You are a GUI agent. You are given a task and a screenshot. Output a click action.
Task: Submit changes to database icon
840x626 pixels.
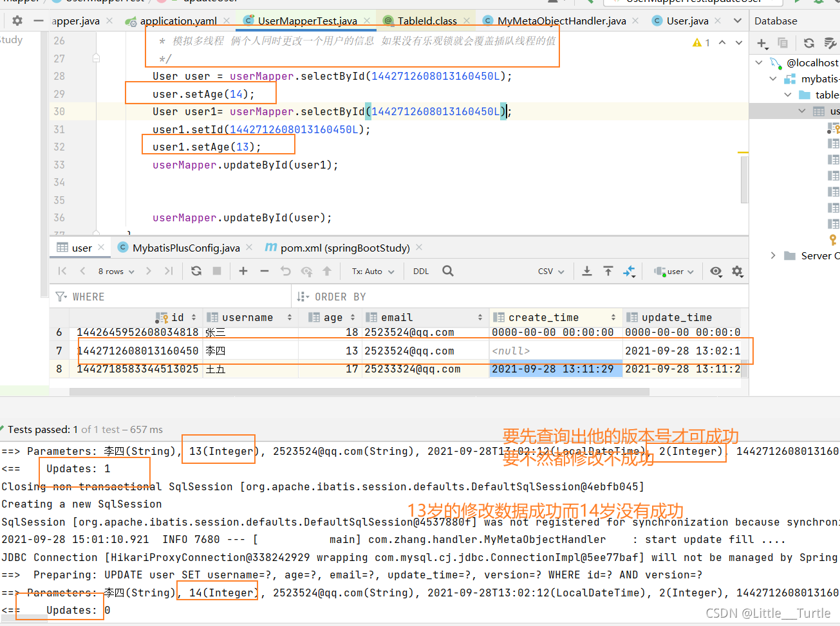[x=327, y=271]
